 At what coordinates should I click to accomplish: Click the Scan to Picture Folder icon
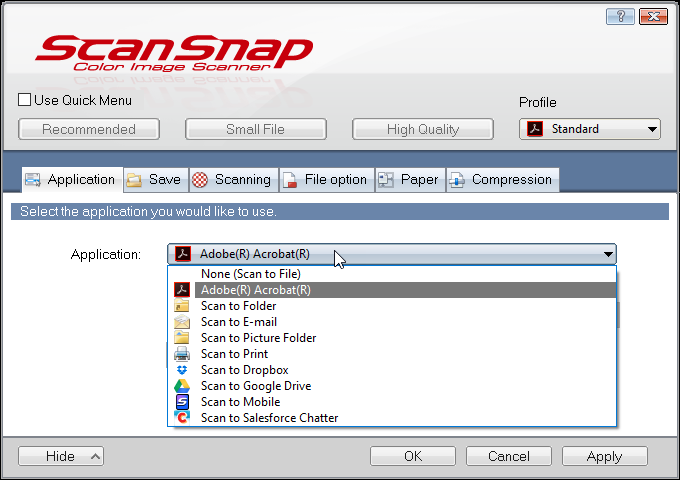(182, 337)
